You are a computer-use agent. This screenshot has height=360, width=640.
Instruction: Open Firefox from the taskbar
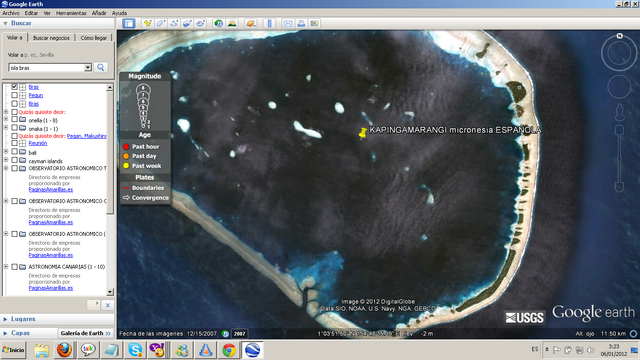[x=64, y=350]
